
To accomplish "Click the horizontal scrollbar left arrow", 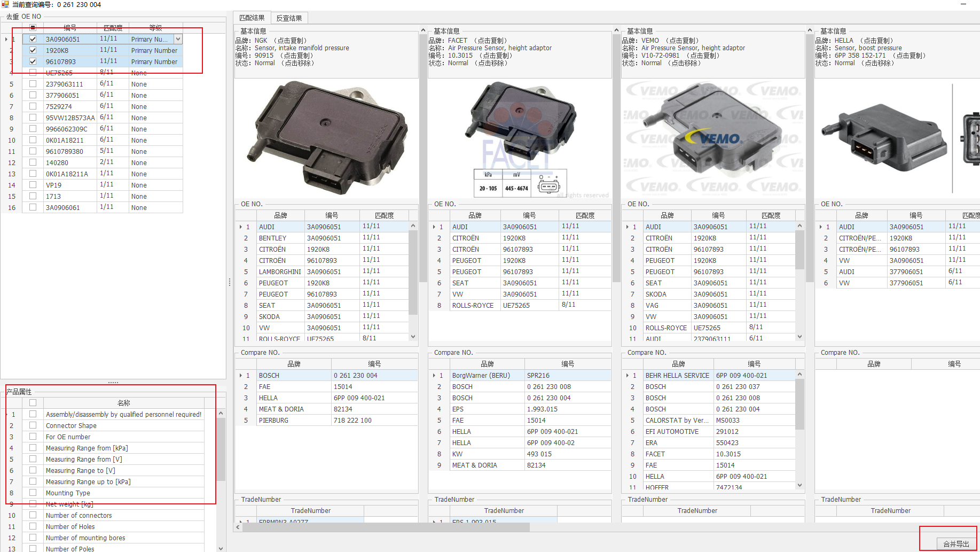I will coord(238,527).
